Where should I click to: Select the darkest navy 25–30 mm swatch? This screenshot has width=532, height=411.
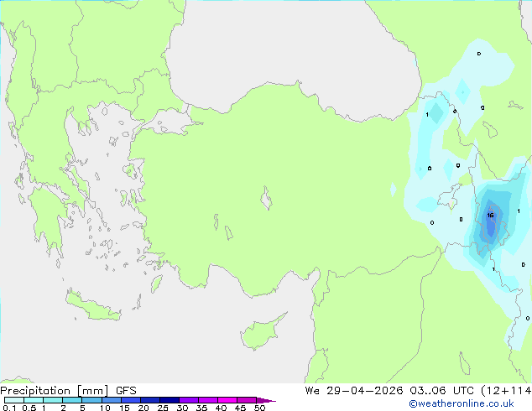170,400
